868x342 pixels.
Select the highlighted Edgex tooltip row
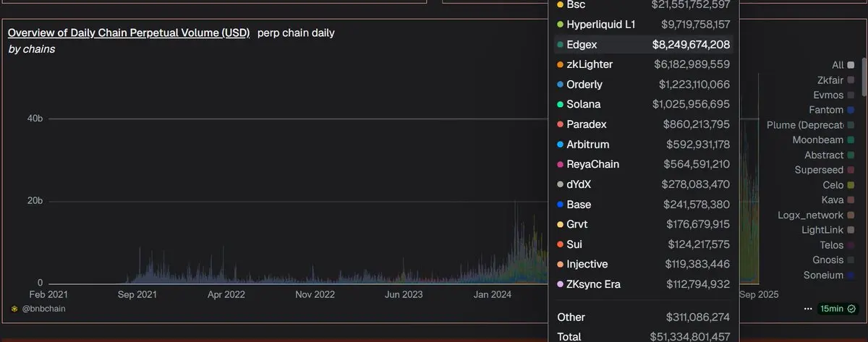pos(644,44)
